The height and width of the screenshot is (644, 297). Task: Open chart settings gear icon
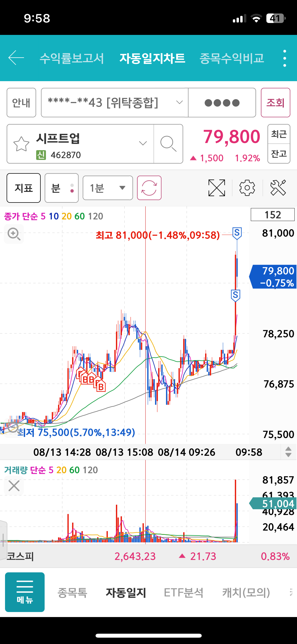(247, 188)
